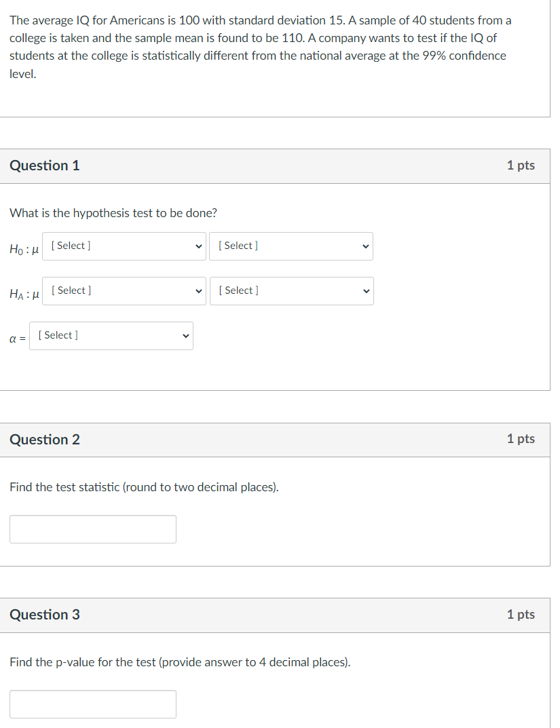Click the average IQ problem description text
This screenshot has width=560, height=728.
[260, 47]
